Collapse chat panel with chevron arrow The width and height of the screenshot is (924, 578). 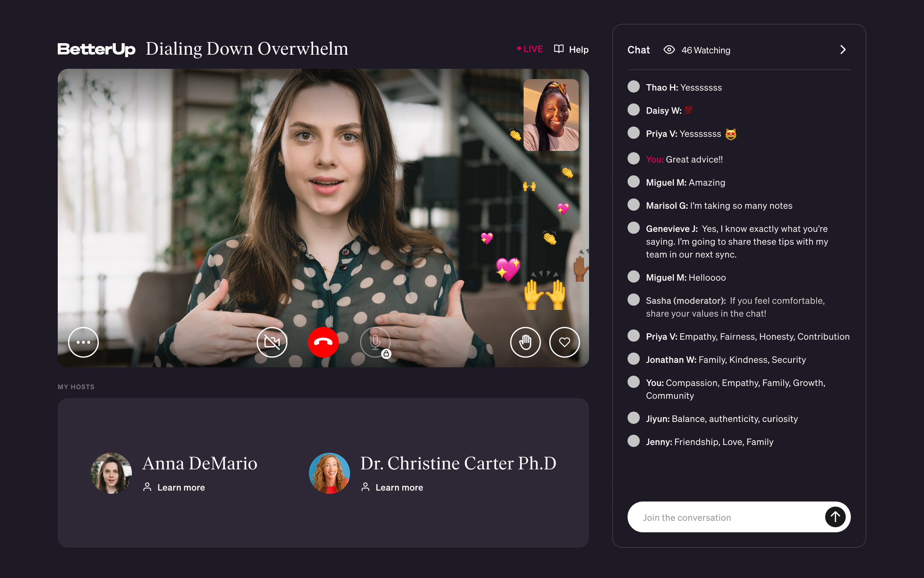(843, 50)
